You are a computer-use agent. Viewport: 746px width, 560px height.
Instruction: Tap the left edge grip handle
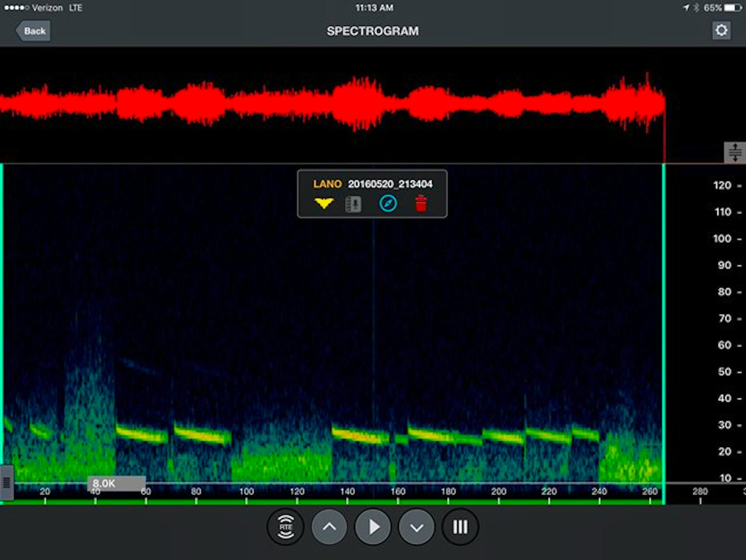point(6,482)
